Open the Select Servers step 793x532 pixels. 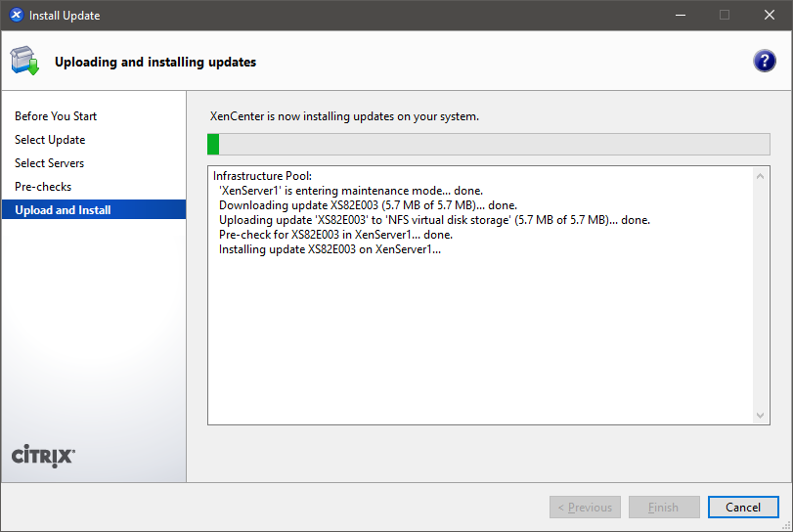tap(50, 163)
